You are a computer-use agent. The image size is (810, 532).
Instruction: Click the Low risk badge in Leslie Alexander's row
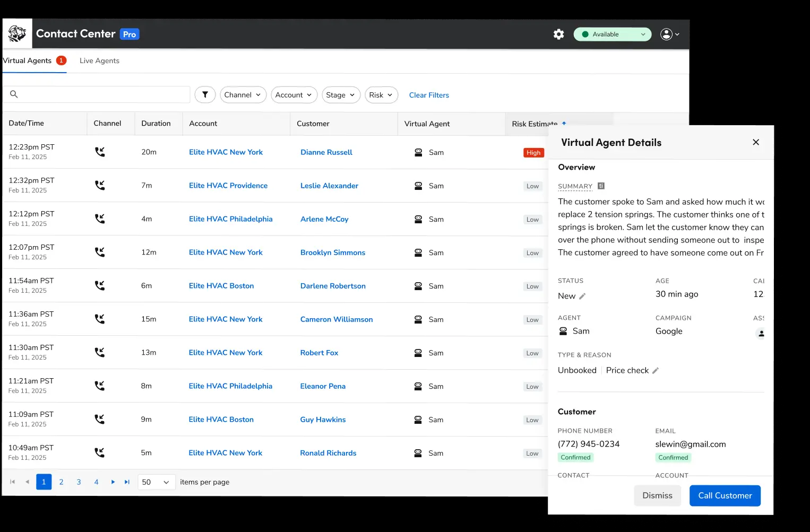click(x=532, y=186)
